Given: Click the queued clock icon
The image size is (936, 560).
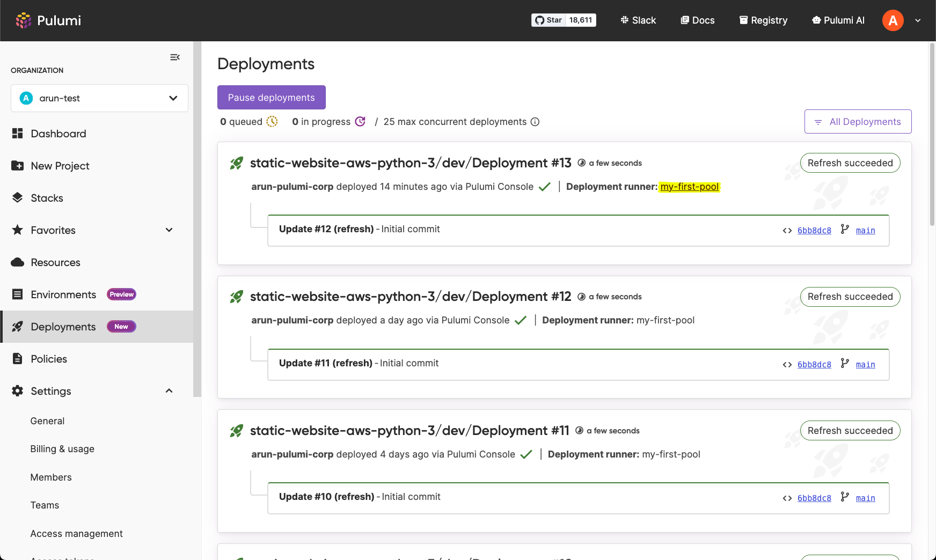Looking at the screenshot, I should tap(272, 122).
